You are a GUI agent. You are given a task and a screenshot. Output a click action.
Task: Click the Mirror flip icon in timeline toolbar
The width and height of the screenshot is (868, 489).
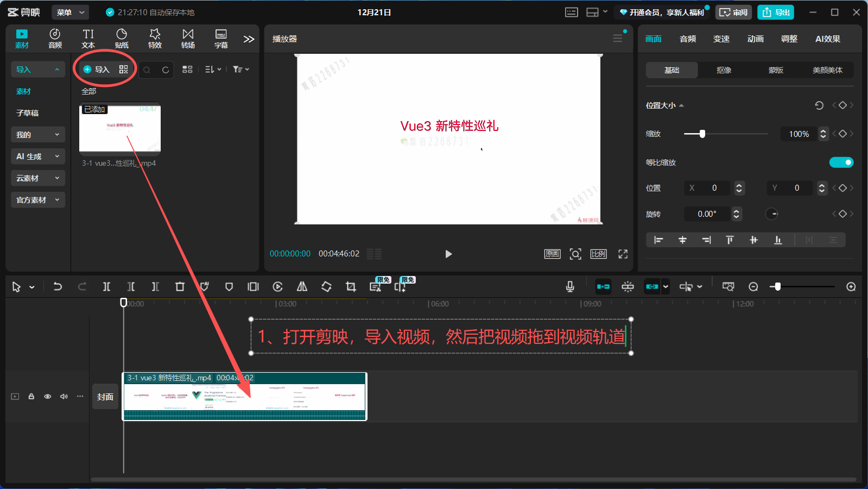[x=302, y=286]
